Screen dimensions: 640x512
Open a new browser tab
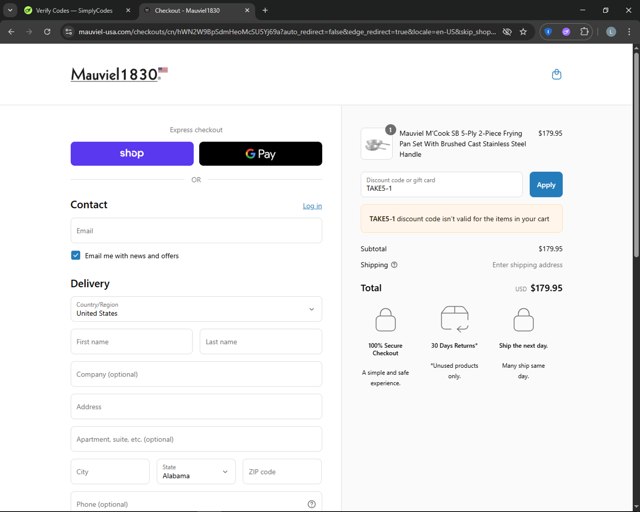265,11
